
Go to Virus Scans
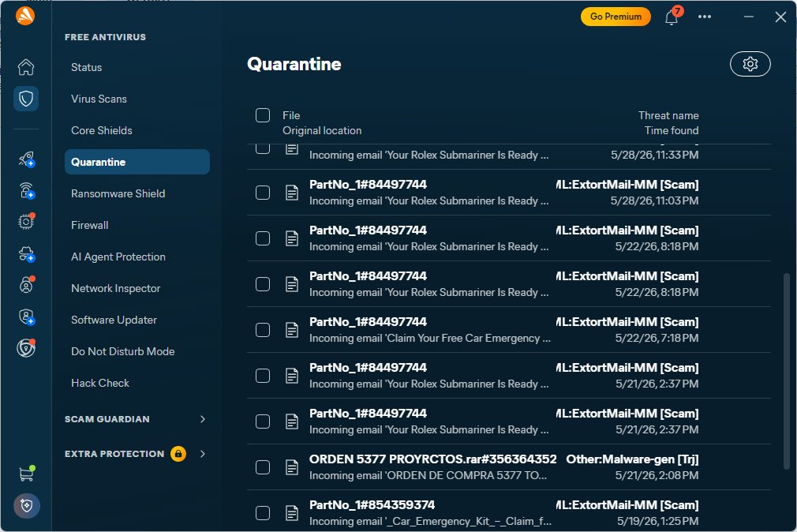click(137, 99)
